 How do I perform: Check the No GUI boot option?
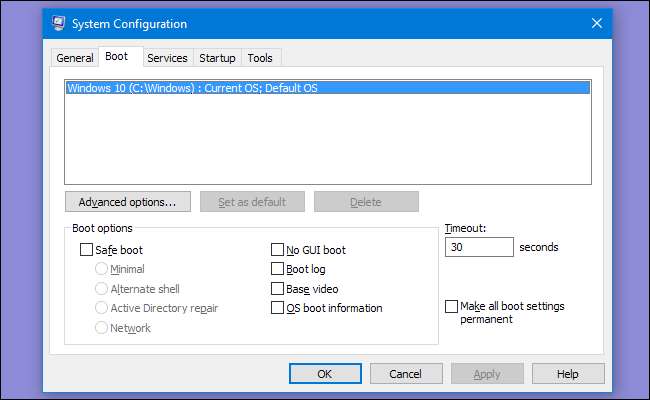[278, 250]
